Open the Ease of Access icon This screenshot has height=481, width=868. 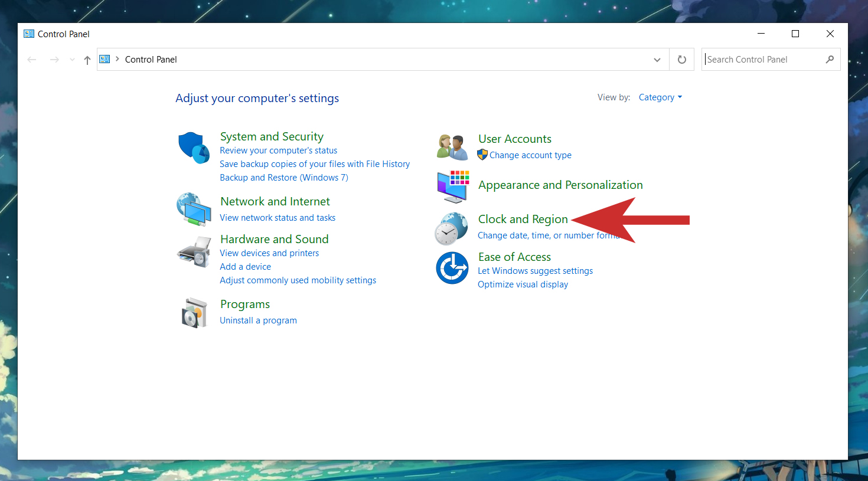coord(452,268)
